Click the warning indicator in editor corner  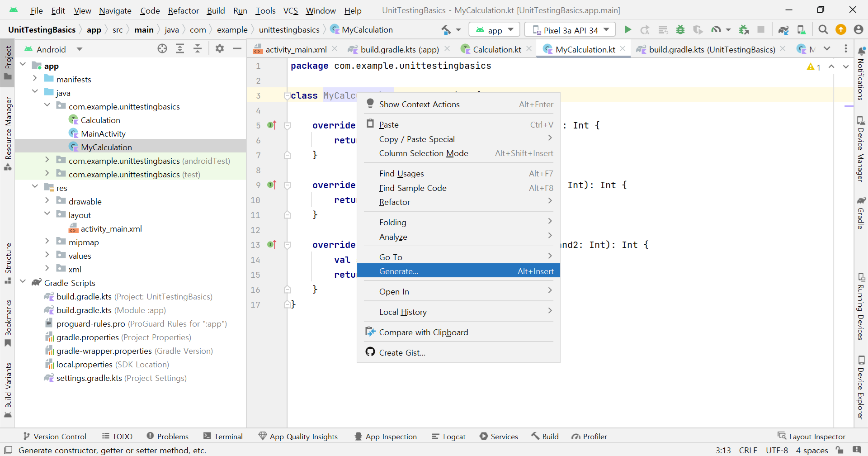pos(814,67)
